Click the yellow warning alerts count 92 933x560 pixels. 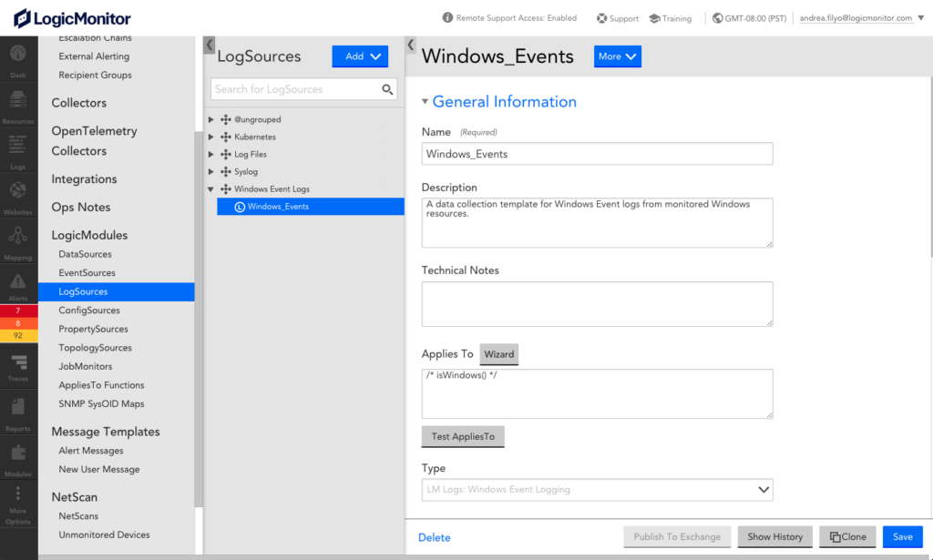[18, 336]
